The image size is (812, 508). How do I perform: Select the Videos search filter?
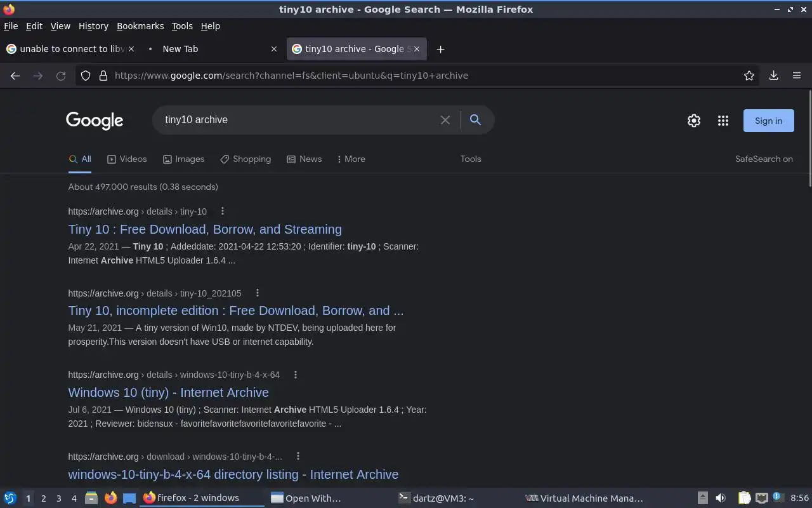[x=127, y=159]
